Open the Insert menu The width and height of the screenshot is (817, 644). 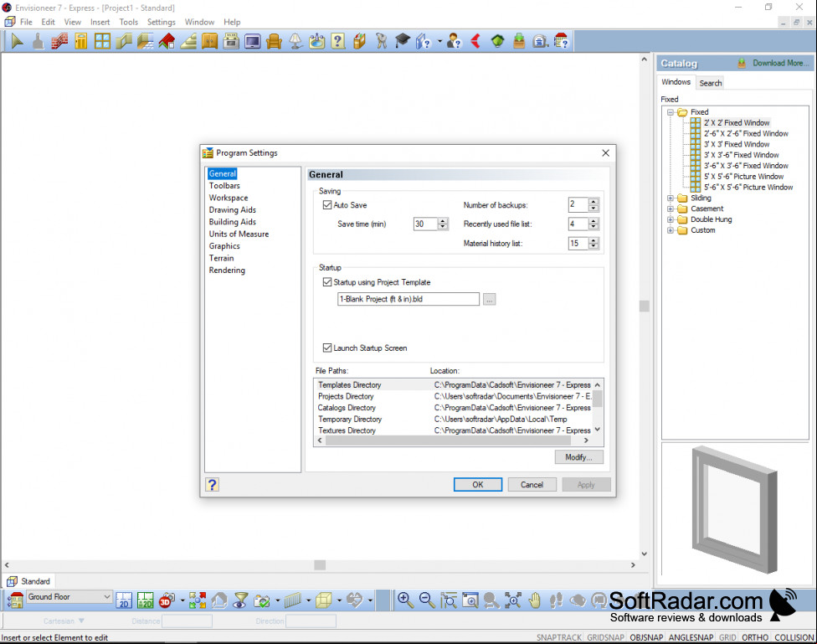[x=100, y=22]
